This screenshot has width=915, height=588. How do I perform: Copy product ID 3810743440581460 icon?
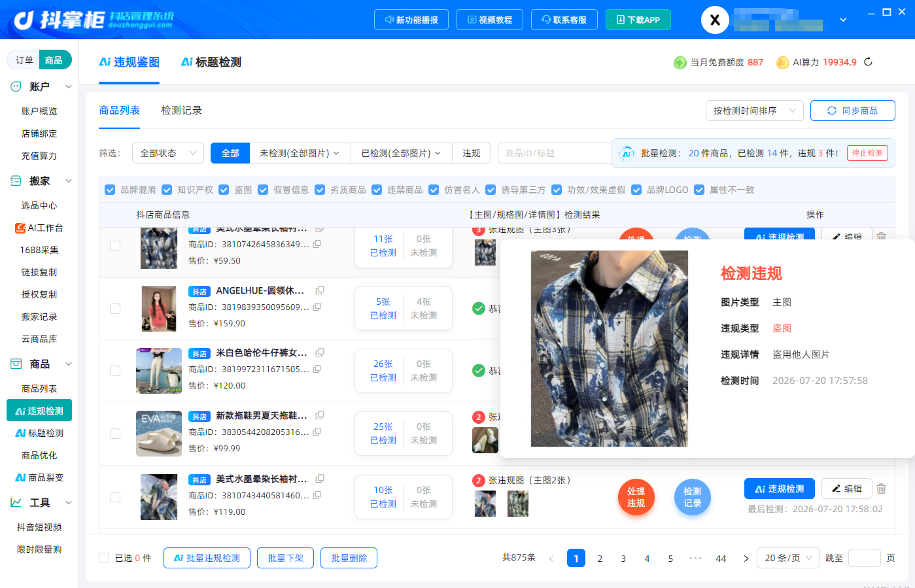pyautogui.click(x=317, y=496)
